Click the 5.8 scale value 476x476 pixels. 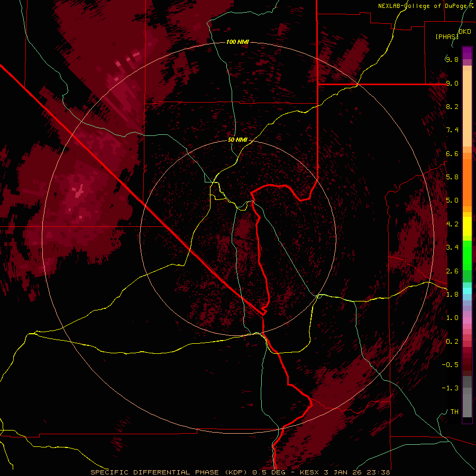(x=452, y=177)
